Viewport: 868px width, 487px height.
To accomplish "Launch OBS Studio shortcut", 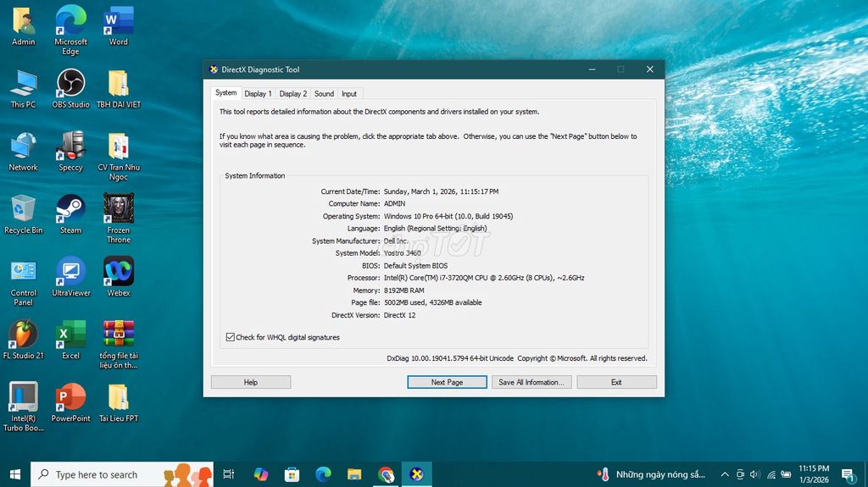I will click(x=71, y=89).
